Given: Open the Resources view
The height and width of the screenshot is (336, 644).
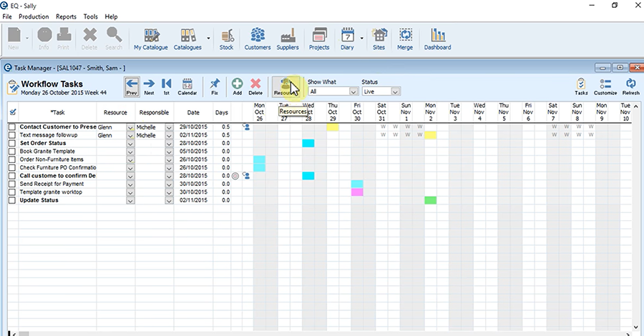Looking at the screenshot, I should coord(285,87).
